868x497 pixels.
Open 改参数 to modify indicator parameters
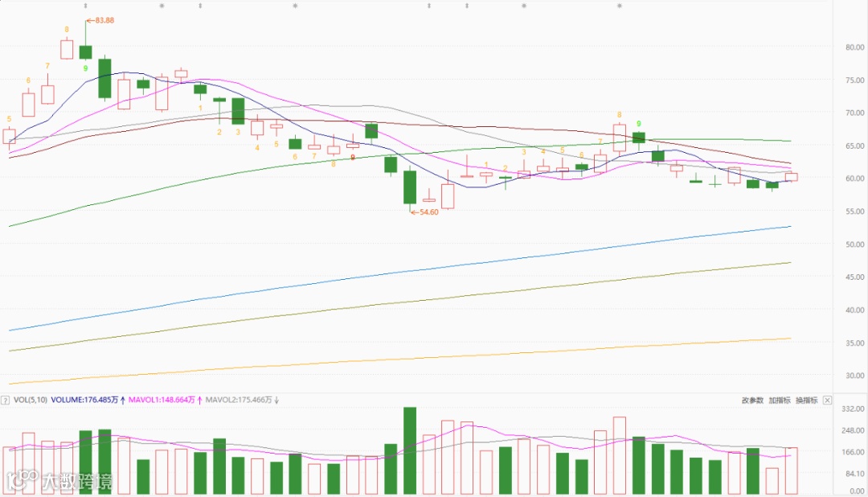pos(752,400)
